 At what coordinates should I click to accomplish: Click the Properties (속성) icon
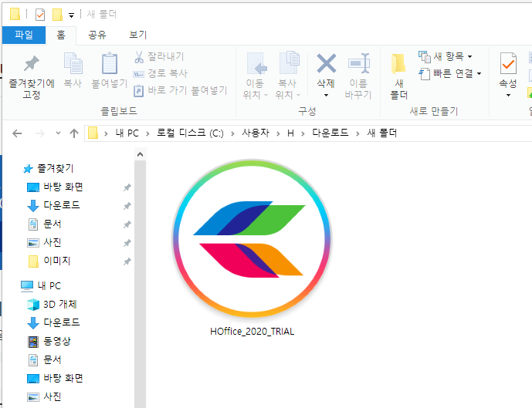[508, 63]
